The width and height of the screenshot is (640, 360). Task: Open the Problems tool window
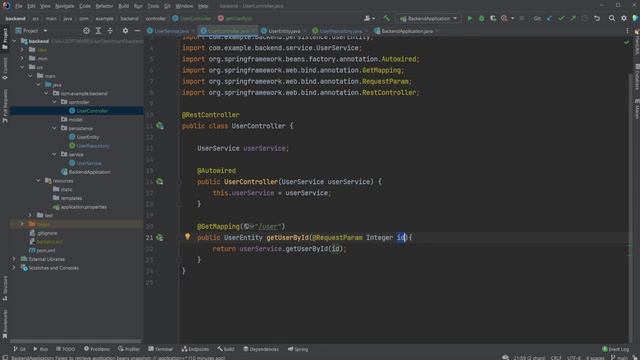tap(97, 349)
